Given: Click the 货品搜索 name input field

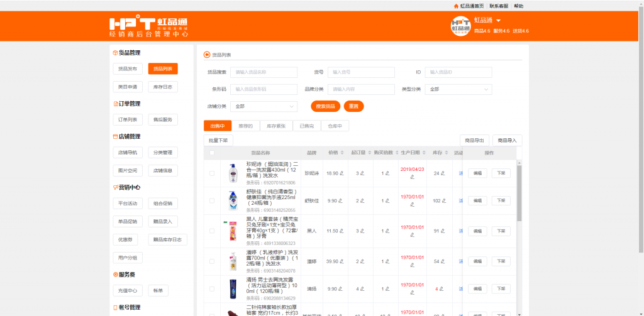Looking at the screenshot, I should click(264, 72).
